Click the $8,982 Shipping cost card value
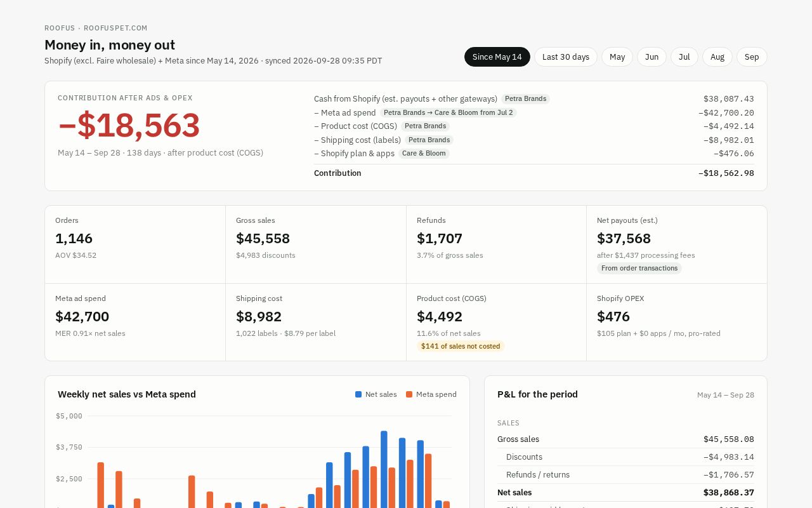This screenshot has width=812, height=508. point(259,317)
